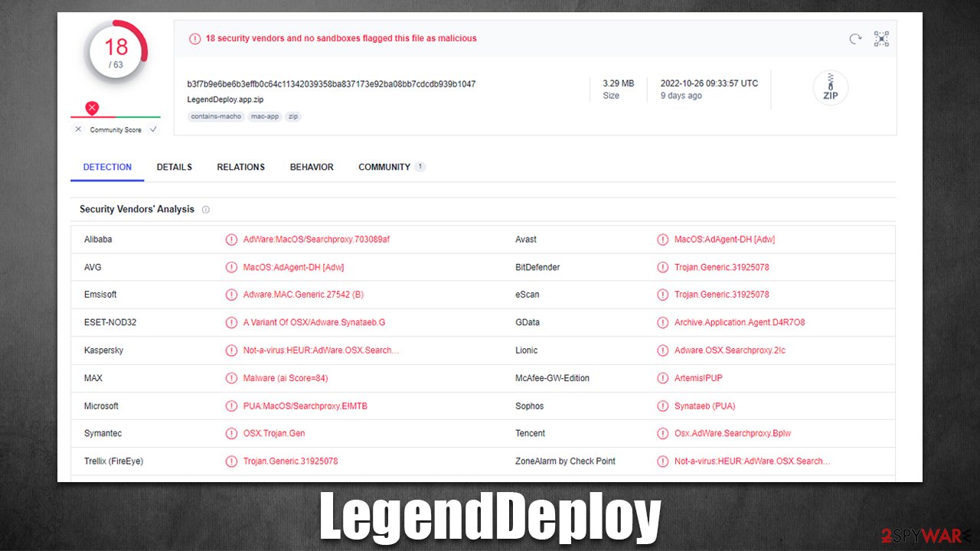The height and width of the screenshot is (551, 980).
Task: Click the info icon beside Security Vendors' Analysis
Action: 205,209
